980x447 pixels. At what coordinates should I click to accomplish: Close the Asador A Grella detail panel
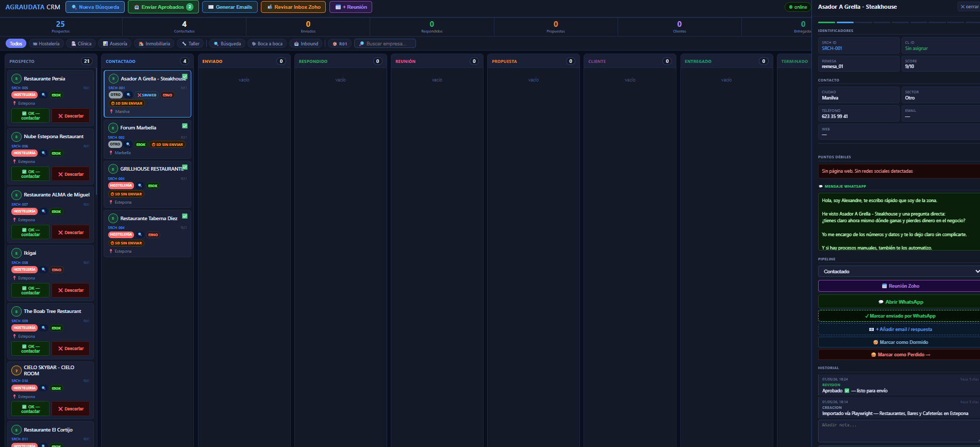[969, 7]
